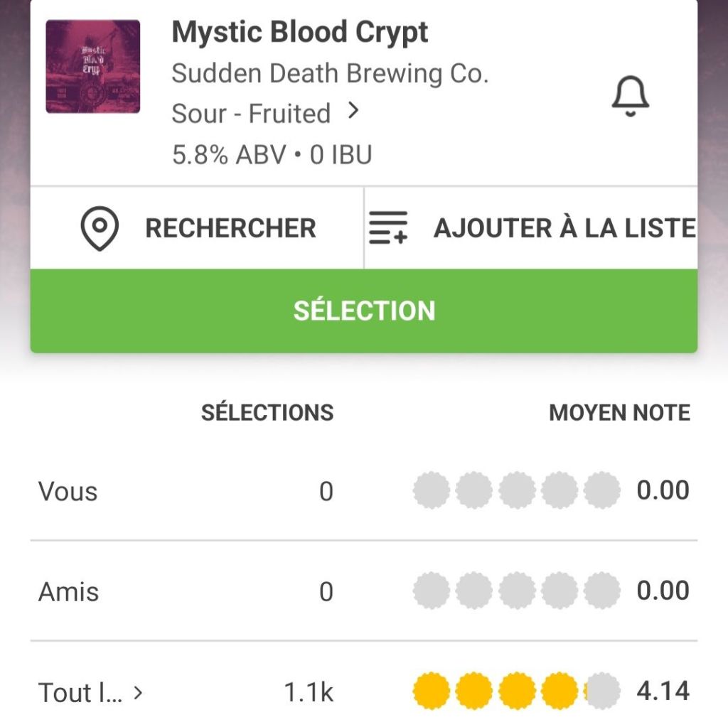Tap the notification bell icon
728x727 pixels.
[x=631, y=97]
